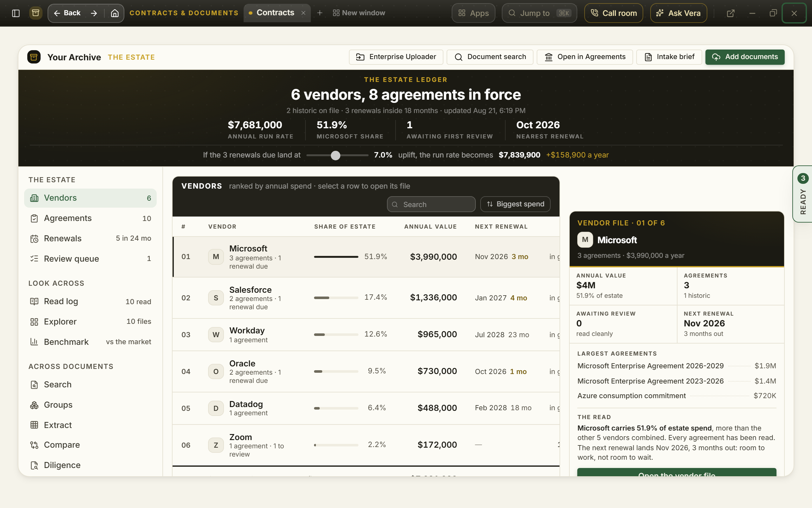Open the Read log

(90, 301)
